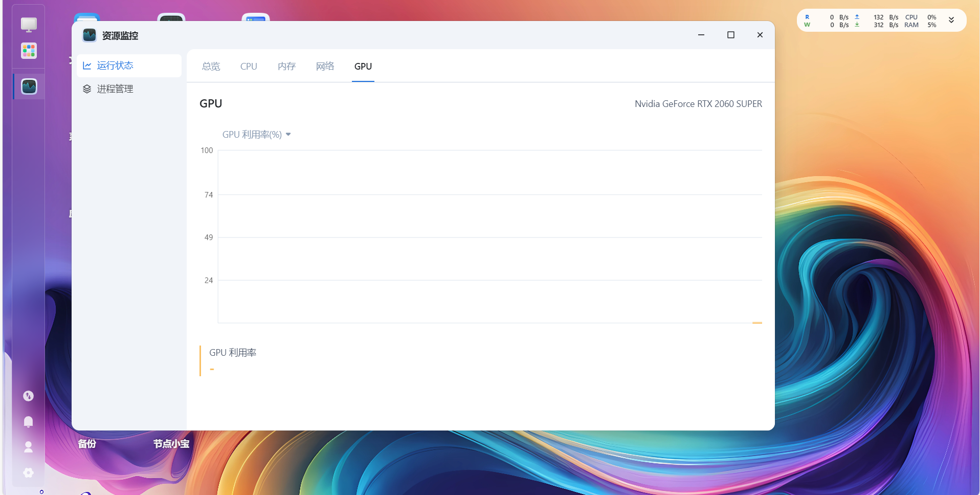Click the 资源监控 app icon in the title bar
The height and width of the screenshot is (495, 980).
coord(90,35)
